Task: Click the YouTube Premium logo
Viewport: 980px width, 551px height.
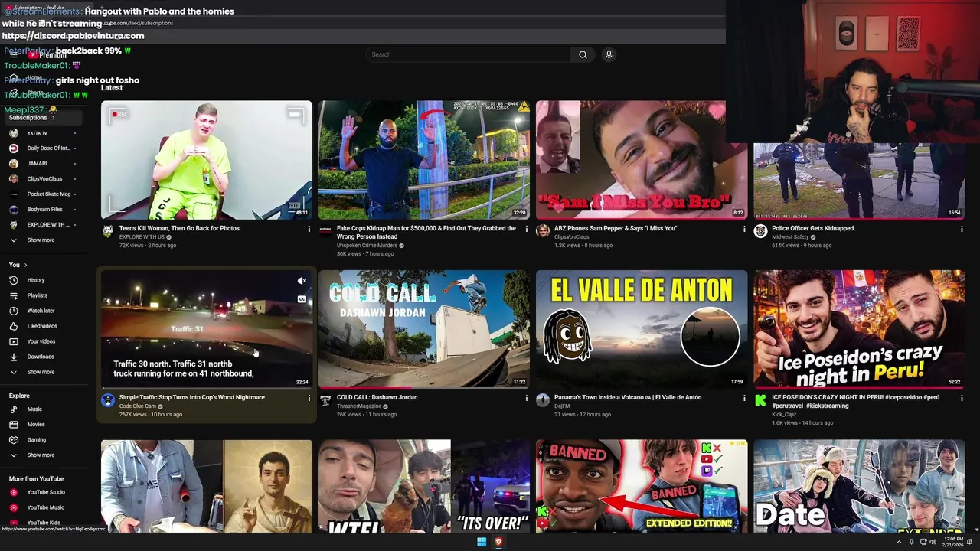Action: tap(47, 55)
